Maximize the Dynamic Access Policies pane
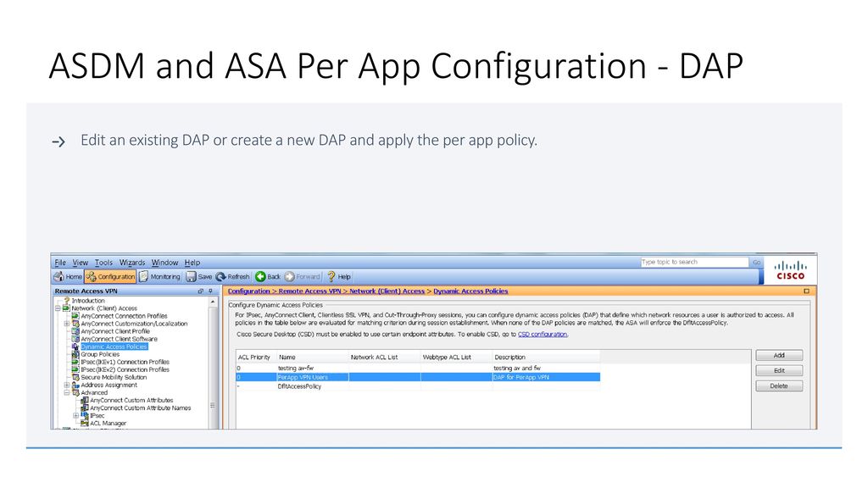868x488 pixels. (x=807, y=291)
